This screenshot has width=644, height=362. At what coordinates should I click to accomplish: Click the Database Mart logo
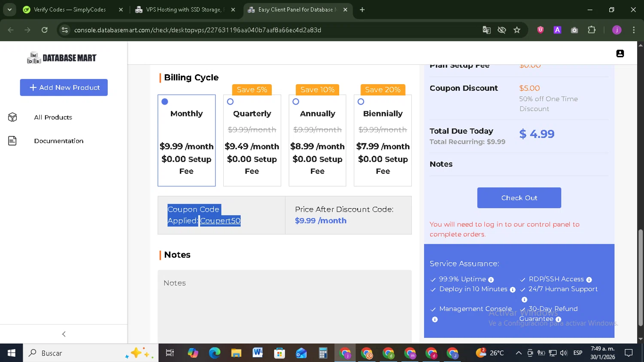tap(62, 58)
